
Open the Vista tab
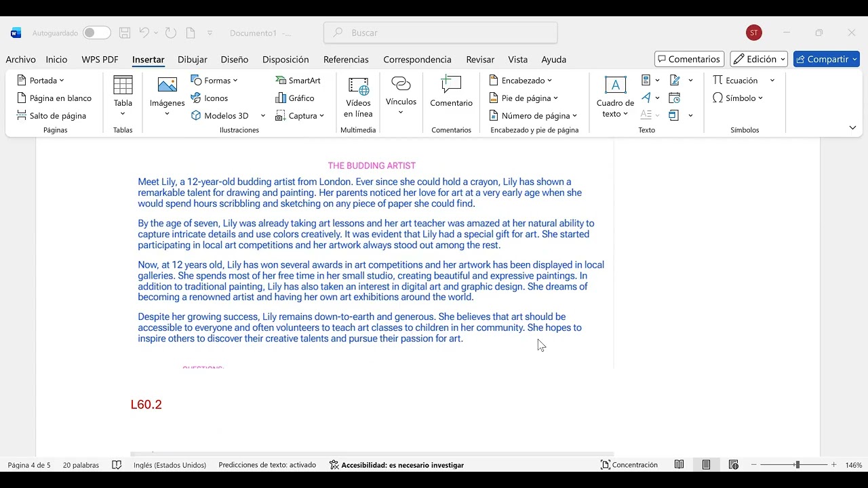pyautogui.click(x=518, y=59)
